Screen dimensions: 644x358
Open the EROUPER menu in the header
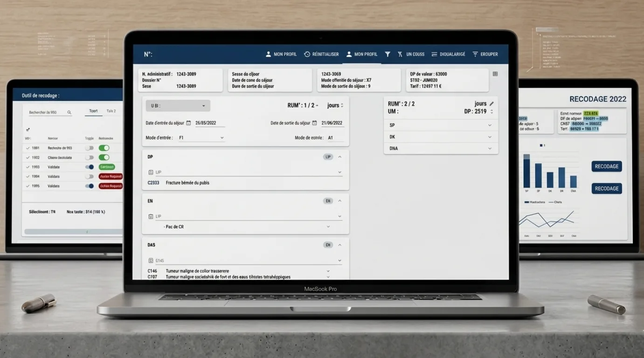tap(485, 55)
